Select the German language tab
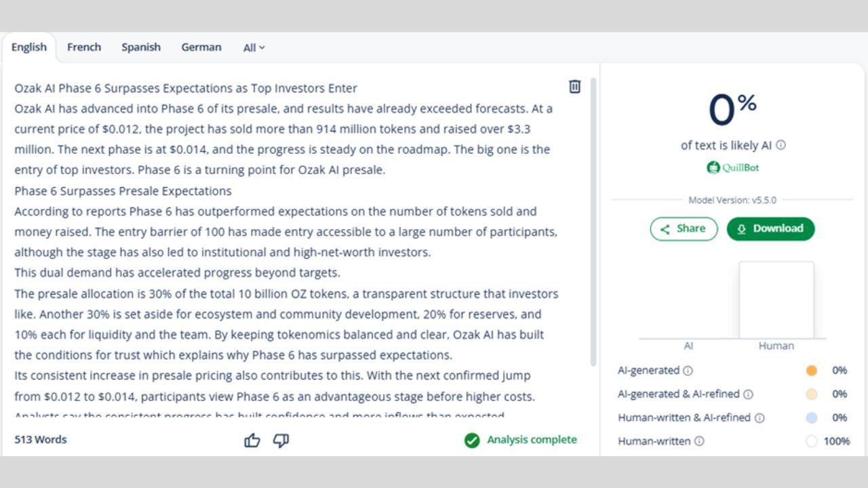The width and height of the screenshot is (868, 488). point(201,47)
